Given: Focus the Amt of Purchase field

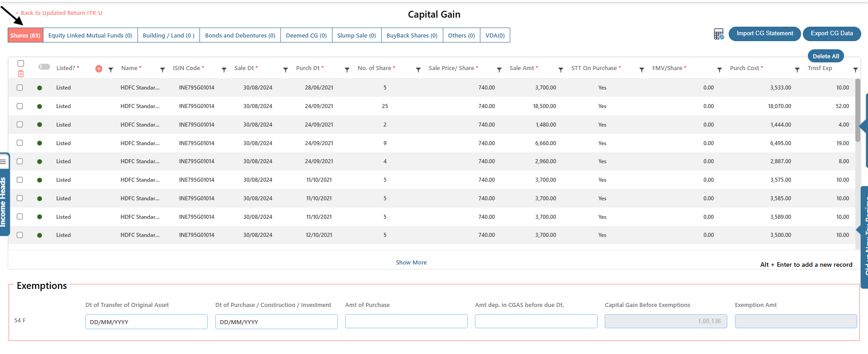Looking at the screenshot, I should pos(406,321).
